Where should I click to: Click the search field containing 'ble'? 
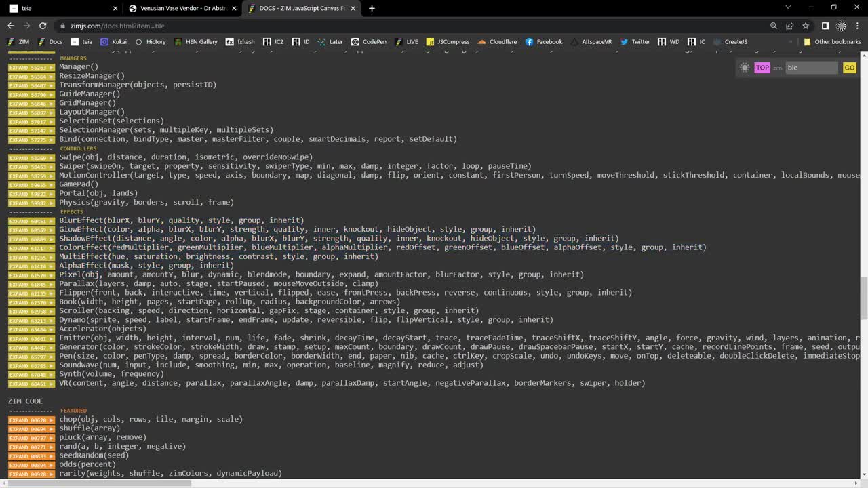[812, 67]
